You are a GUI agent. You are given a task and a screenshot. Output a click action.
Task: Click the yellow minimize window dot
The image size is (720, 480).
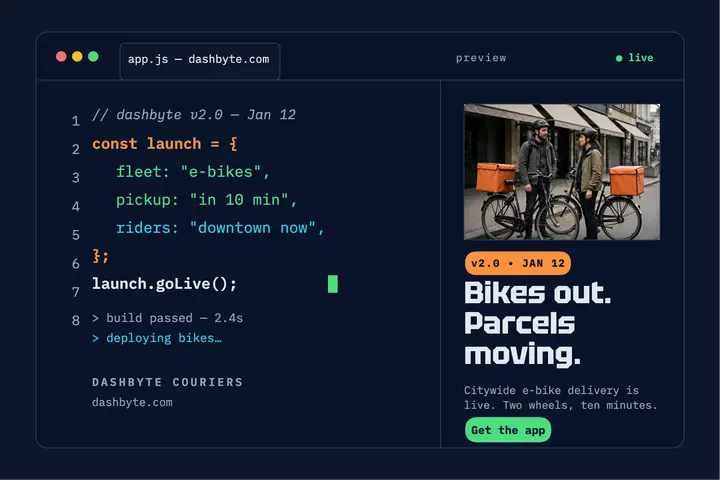pos(77,56)
